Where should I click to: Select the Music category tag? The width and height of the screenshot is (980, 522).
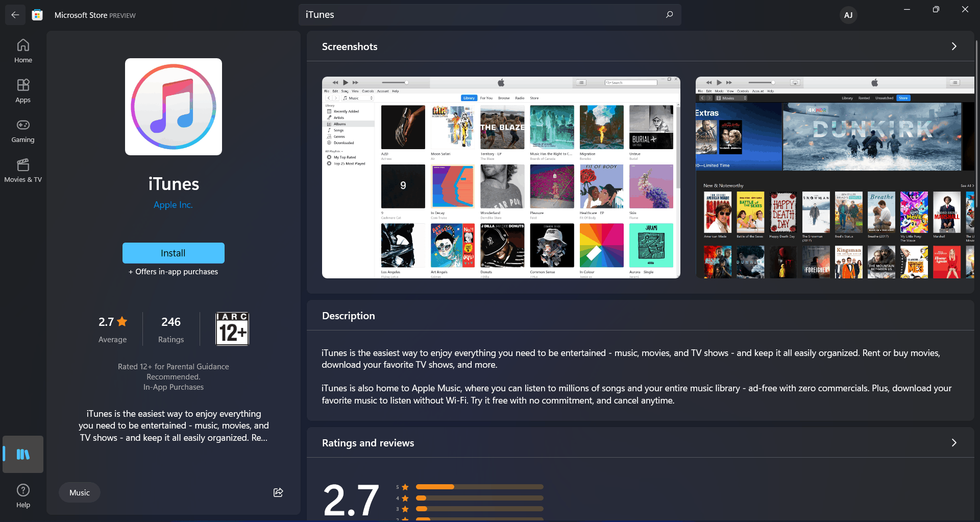click(x=80, y=492)
